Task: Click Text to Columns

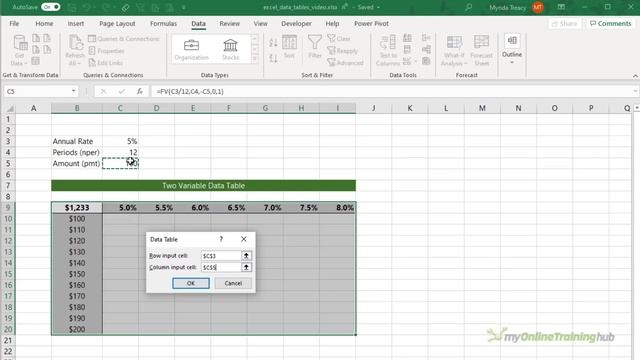Action: point(388,50)
